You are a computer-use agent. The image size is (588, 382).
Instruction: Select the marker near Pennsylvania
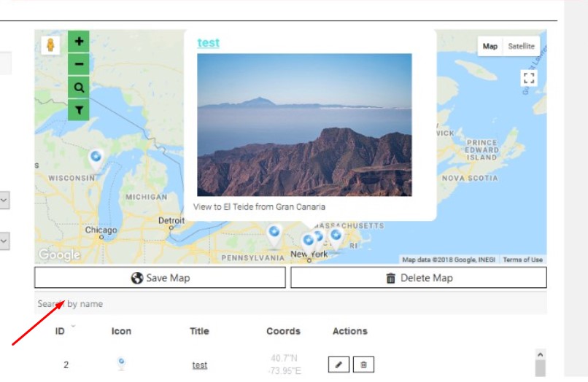[x=274, y=234]
